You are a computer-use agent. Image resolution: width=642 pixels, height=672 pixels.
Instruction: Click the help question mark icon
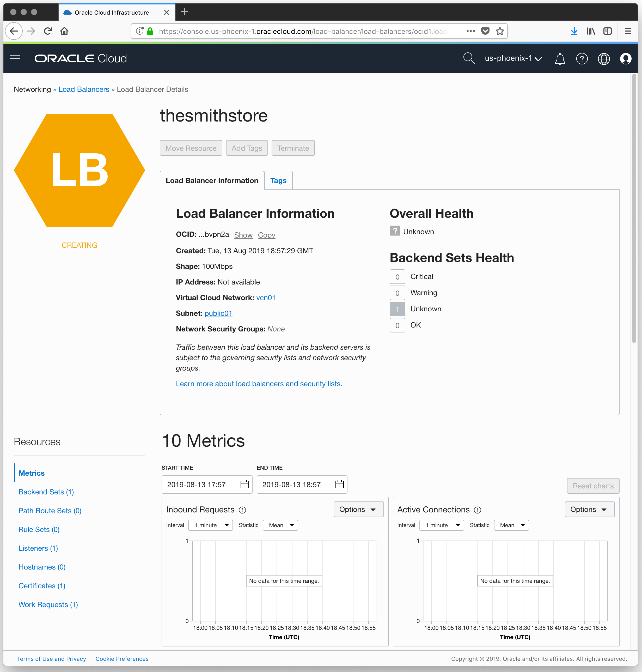582,59
